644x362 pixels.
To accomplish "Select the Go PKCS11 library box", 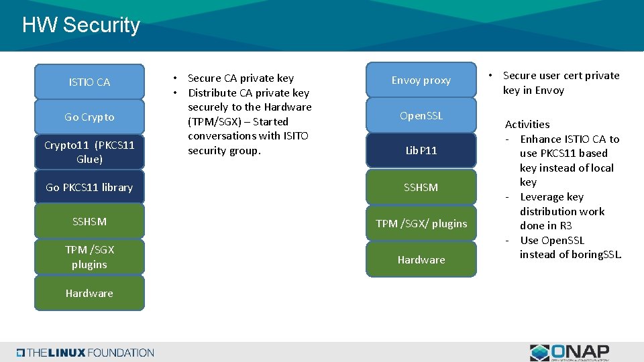I will [89, 187].
